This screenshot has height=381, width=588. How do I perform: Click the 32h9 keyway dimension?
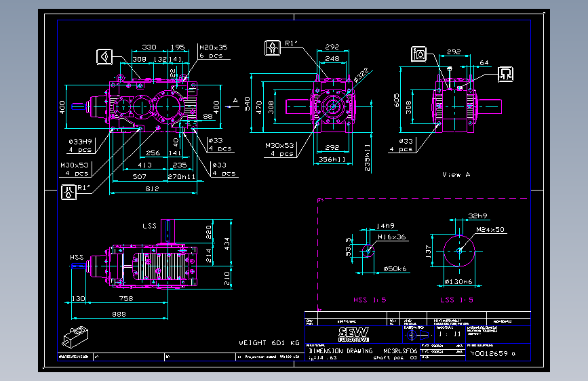coord(477,216)
